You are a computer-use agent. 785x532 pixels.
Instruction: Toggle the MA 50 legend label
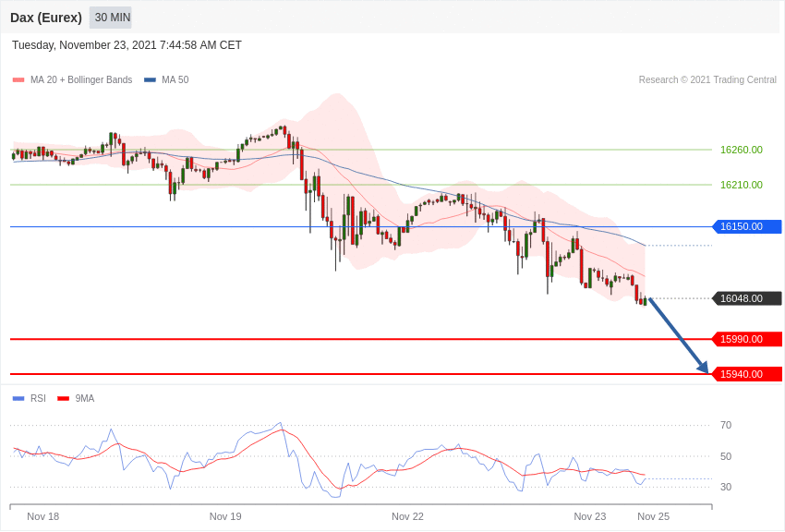(175, 79)
